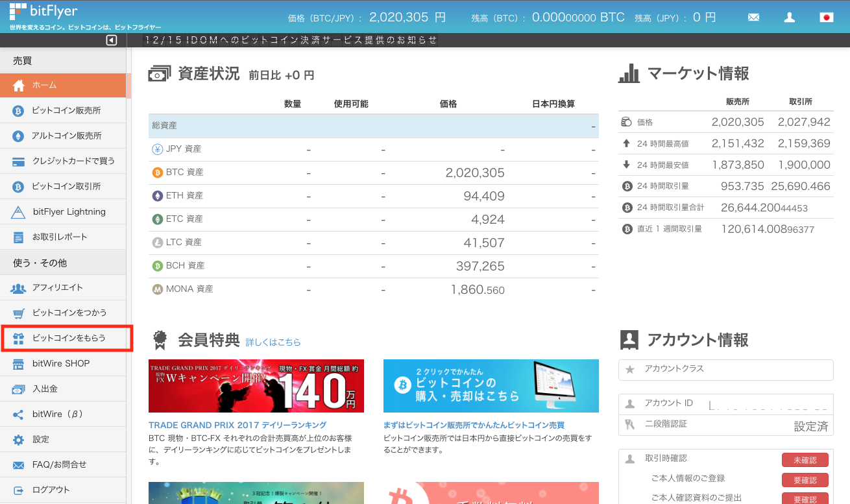
Task: Click the ETC icon beside ETC 資産
Action: (157, 219)
